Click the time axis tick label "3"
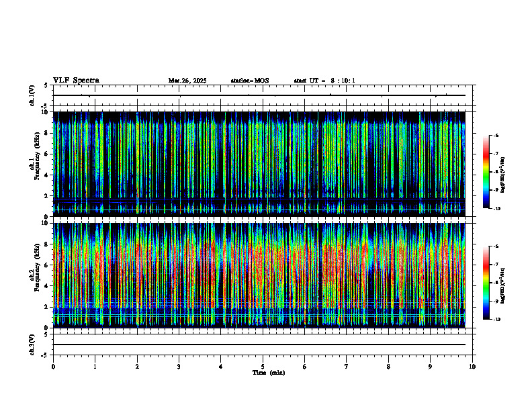Screen dimensions: 532x411 179,367
